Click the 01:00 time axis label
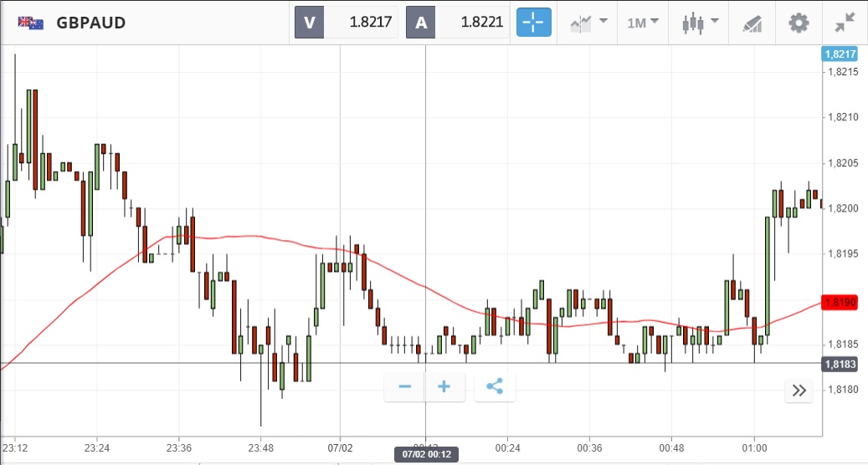Image resolution: width=868 pixels, height=465 pixels. pyautogui.click(x=754, y=448)
